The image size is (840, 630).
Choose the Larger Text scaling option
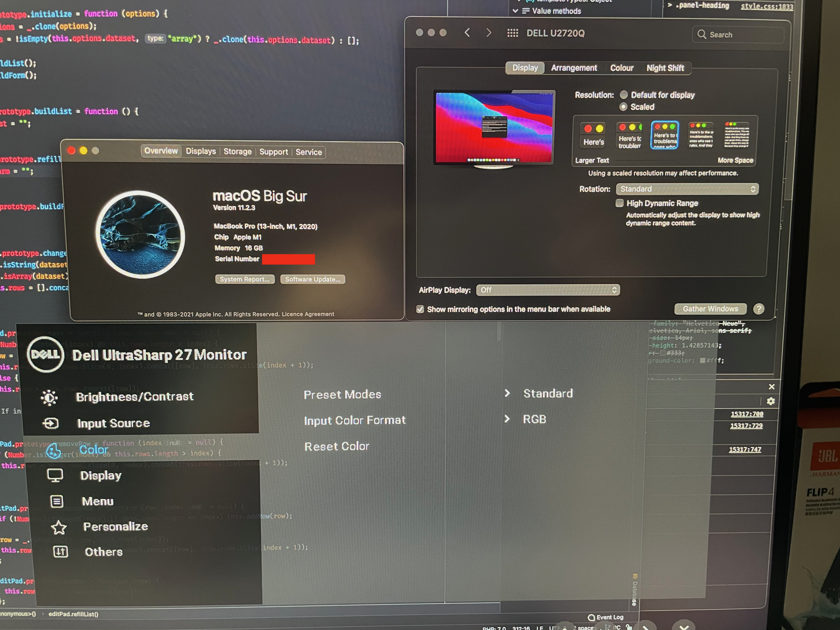pos(593,134)
